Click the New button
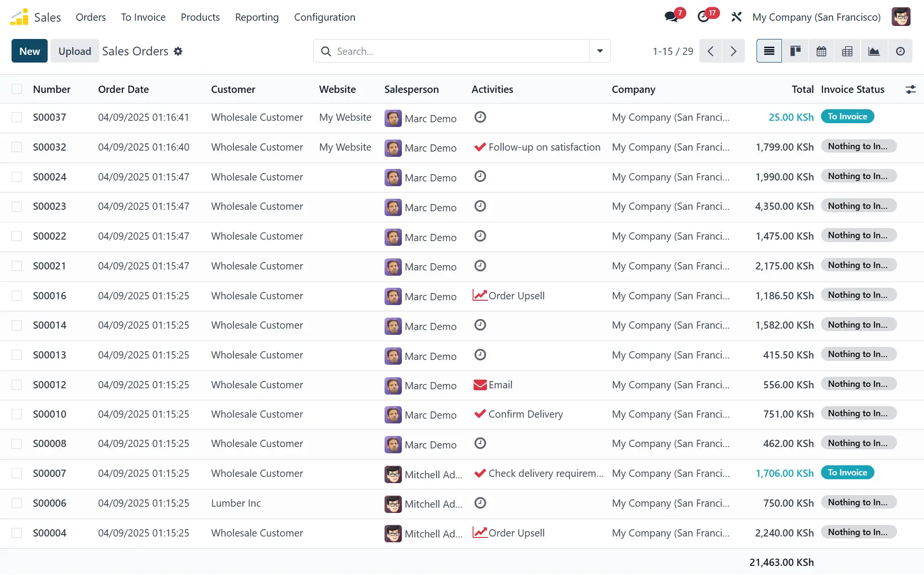 [x=29, y=51]
